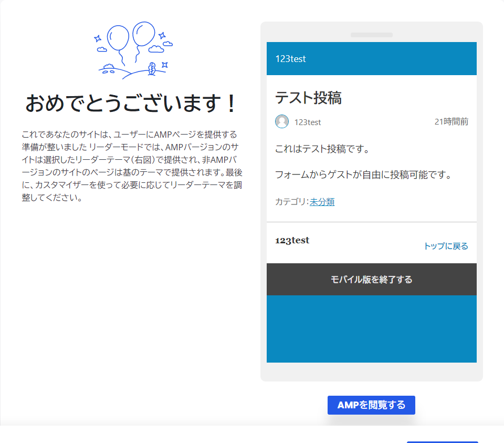Click the 123test author name beside the avatar
Image resolution: width=504 pixels, height=443 pixels.
[x=308, y=122]
